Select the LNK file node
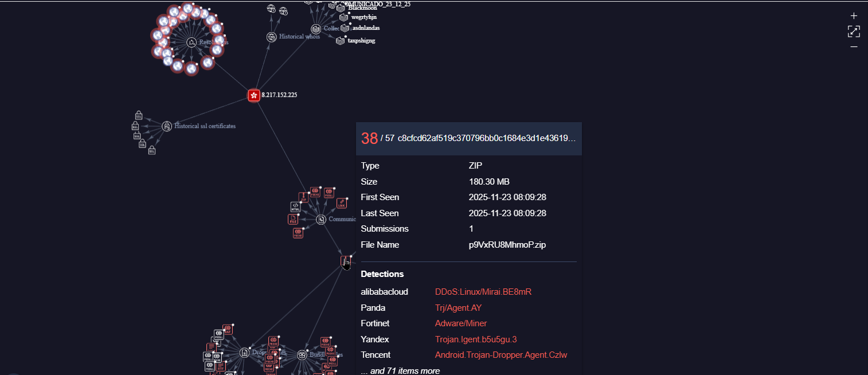Image resolution: width=868 pixels, height=375 pixels. click(x=342, y=203)
